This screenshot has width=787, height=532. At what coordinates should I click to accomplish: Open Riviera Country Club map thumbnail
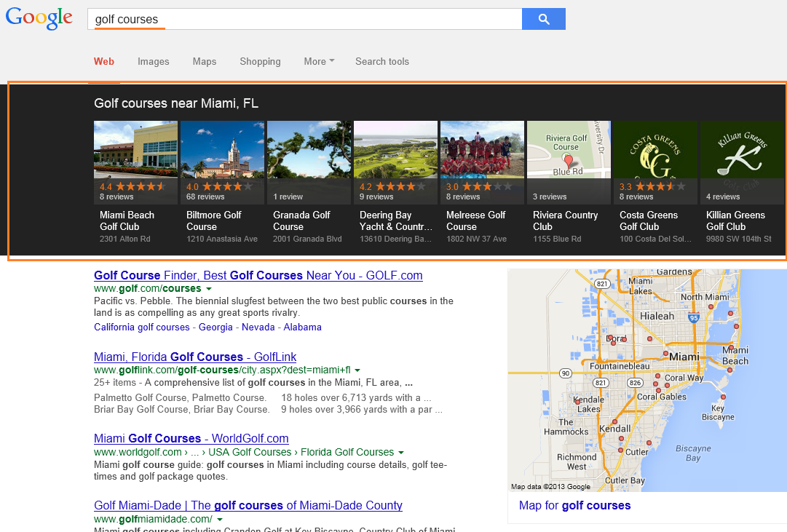(569, 150)
